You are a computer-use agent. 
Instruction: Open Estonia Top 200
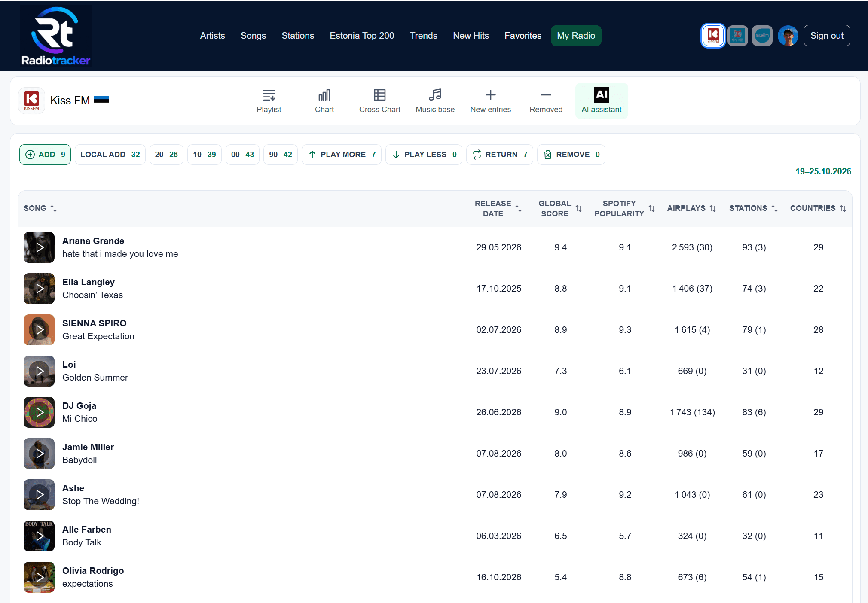[x=362, y=36]
